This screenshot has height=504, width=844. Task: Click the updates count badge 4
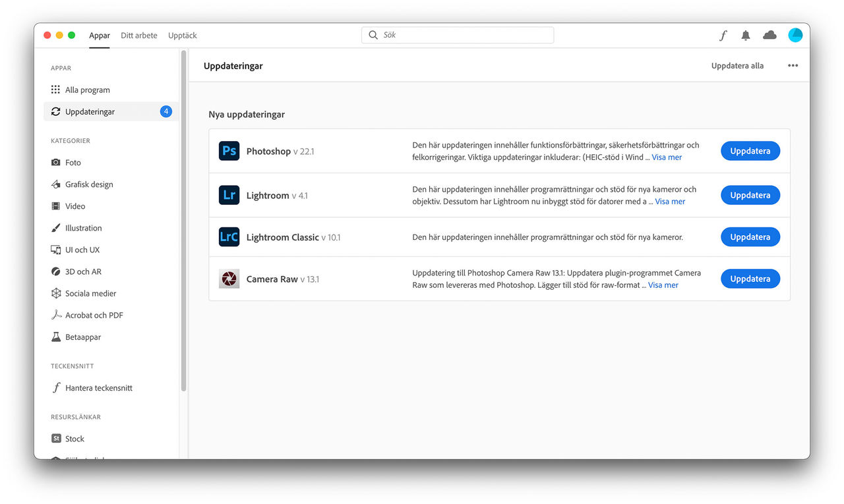tap(166, 111)
